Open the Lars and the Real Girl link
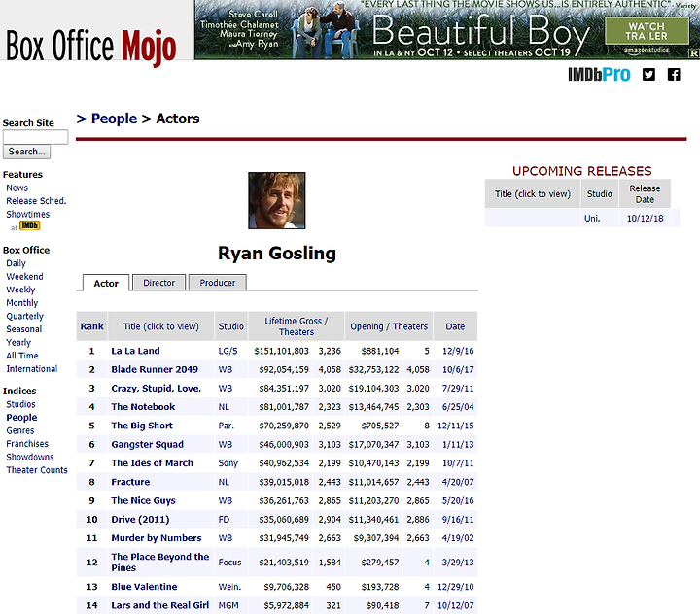The image size is (700, 614). [159, 605]
